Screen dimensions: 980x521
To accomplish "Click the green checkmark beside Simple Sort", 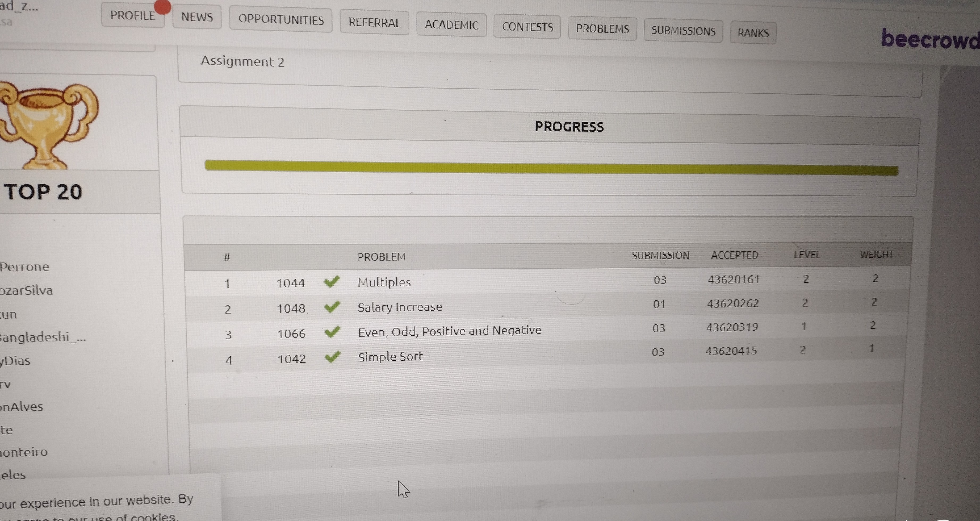I will 333,357.
